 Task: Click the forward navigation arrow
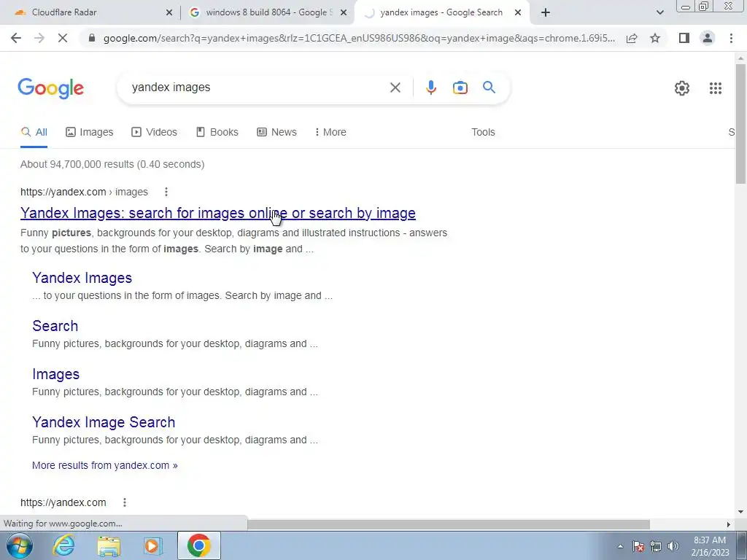39,38
